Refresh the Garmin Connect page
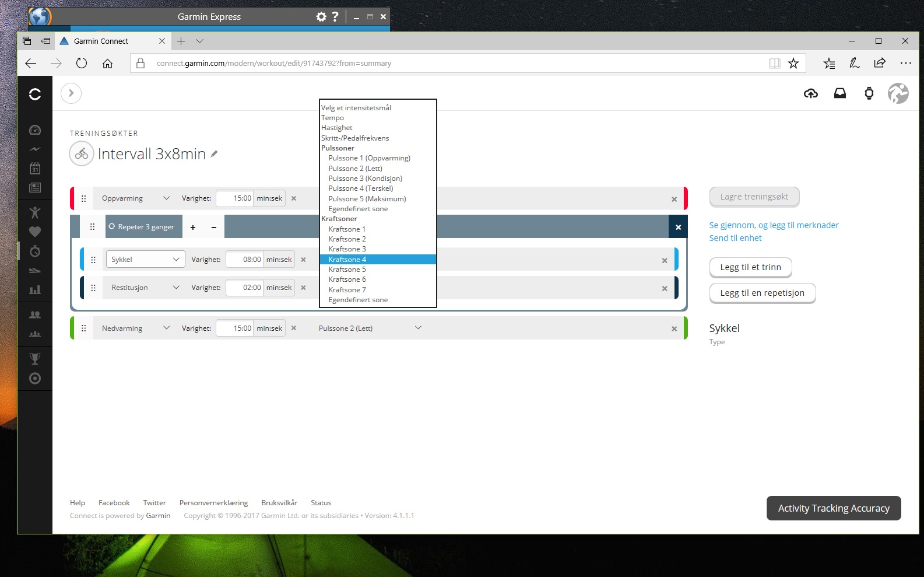 tap(82, 64)
